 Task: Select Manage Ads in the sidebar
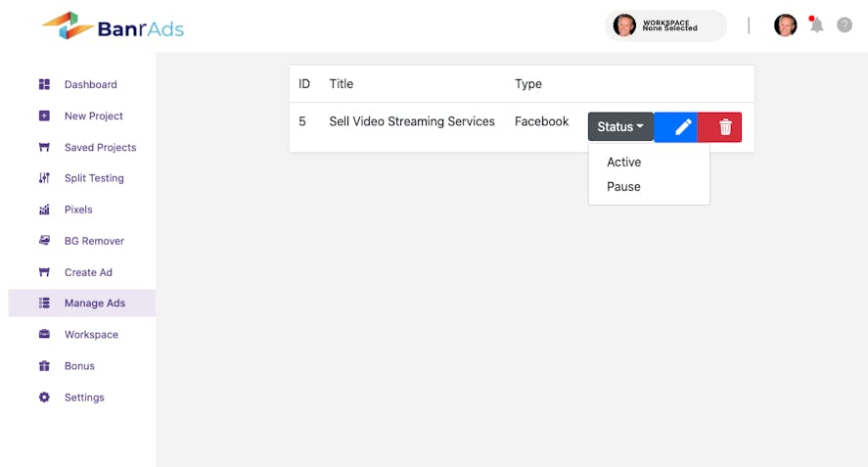click(94, 304)
